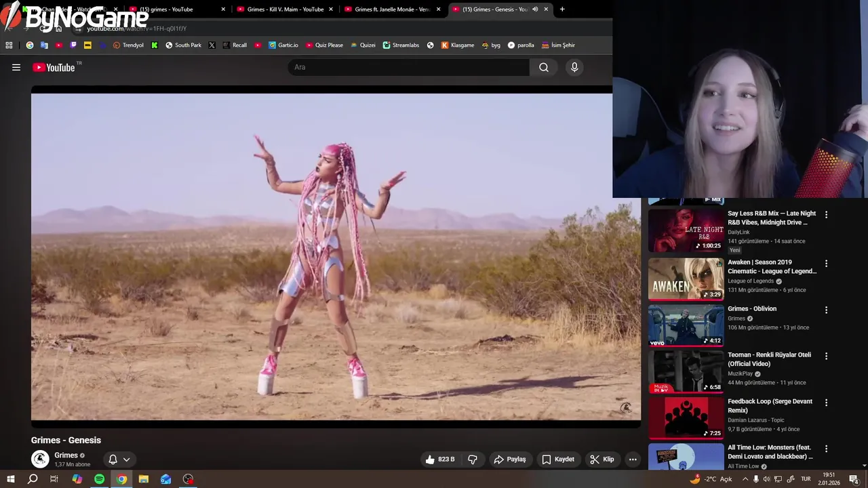The height and width of the screenshot is (488, 868).
Task: Open Grimes channel avatar
Action: pos(40,459)
